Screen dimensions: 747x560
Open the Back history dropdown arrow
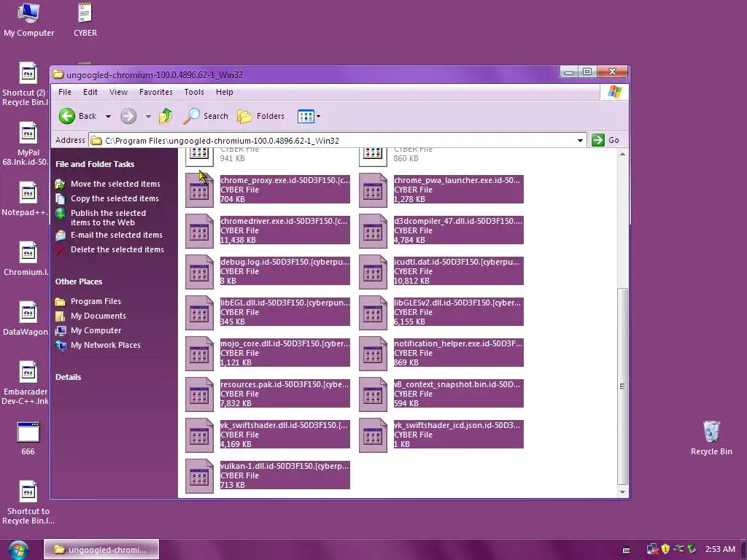[x=108, y=116]
